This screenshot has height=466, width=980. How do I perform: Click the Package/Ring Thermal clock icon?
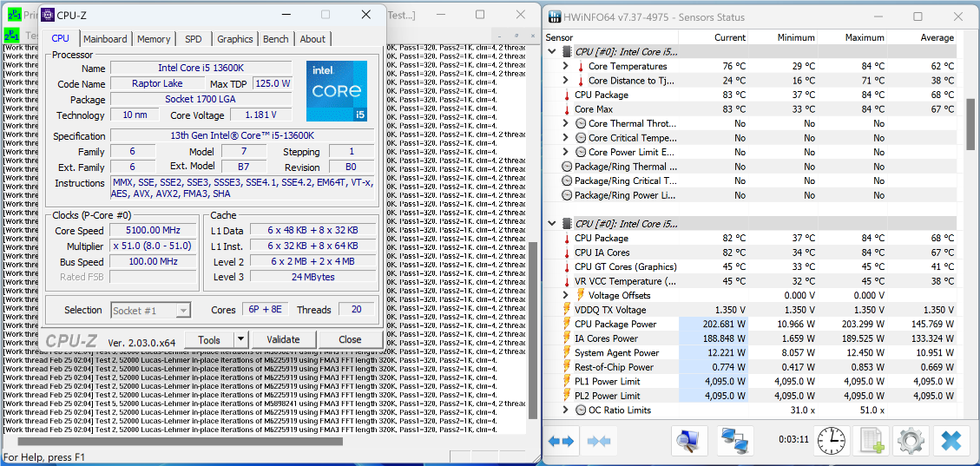pyautogui.click(x=568, y=167)
